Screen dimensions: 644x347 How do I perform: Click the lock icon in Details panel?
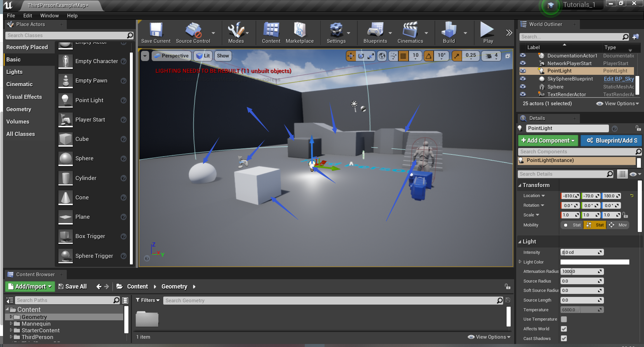(x=638, y=128)
